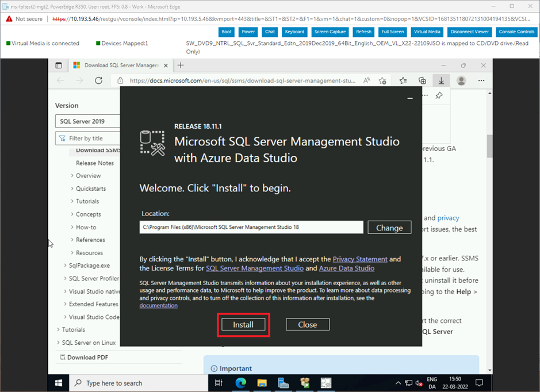Click Refresh in the console toolbar
The width and height of the screenshot is (540, 392).
pyautogui.click(x=363, y=32)
